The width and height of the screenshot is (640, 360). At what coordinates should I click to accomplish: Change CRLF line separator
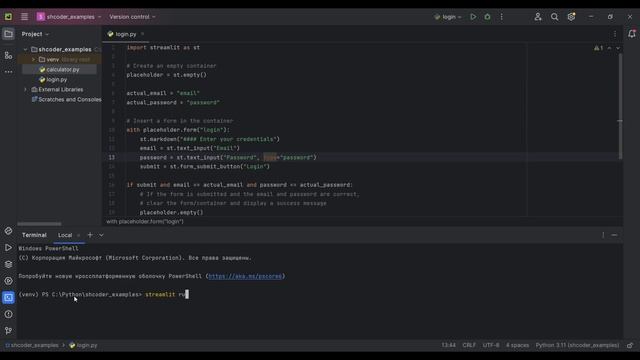coord(469,345)
